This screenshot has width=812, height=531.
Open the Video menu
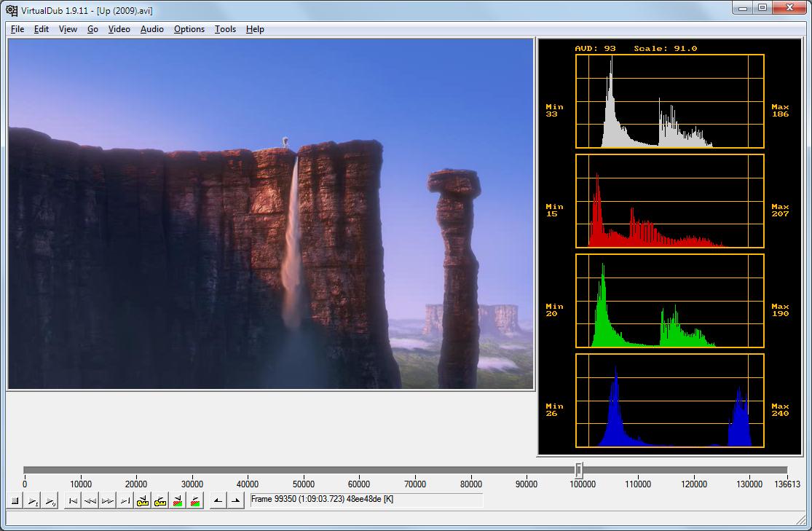119,29
